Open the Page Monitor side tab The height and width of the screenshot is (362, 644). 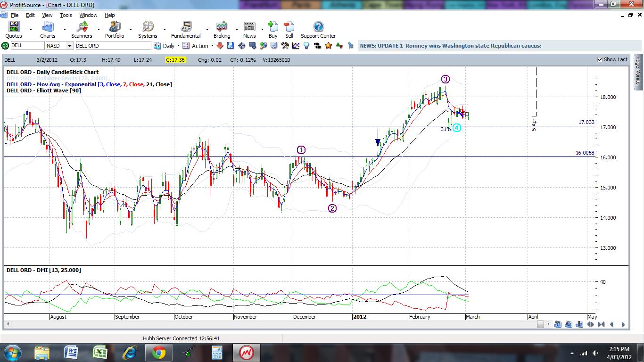[638, 72]
